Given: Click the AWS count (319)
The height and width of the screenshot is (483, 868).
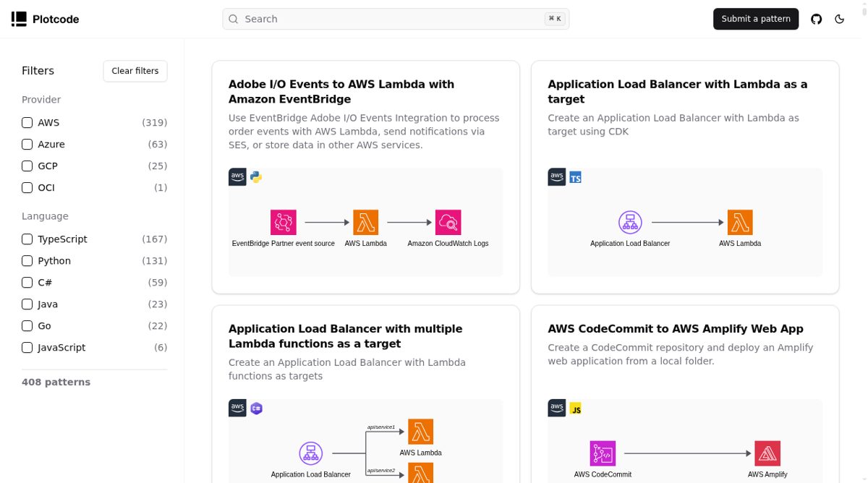Looking at the screenshot, I should (154, 123).
